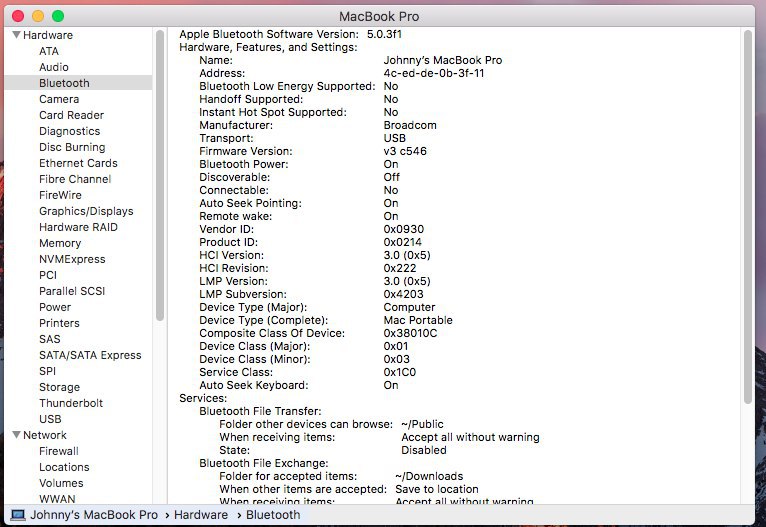This screenshot has width=766, height=527.
Task: Select Composite Class value 0x38010C
Action: tap(410, 333)
